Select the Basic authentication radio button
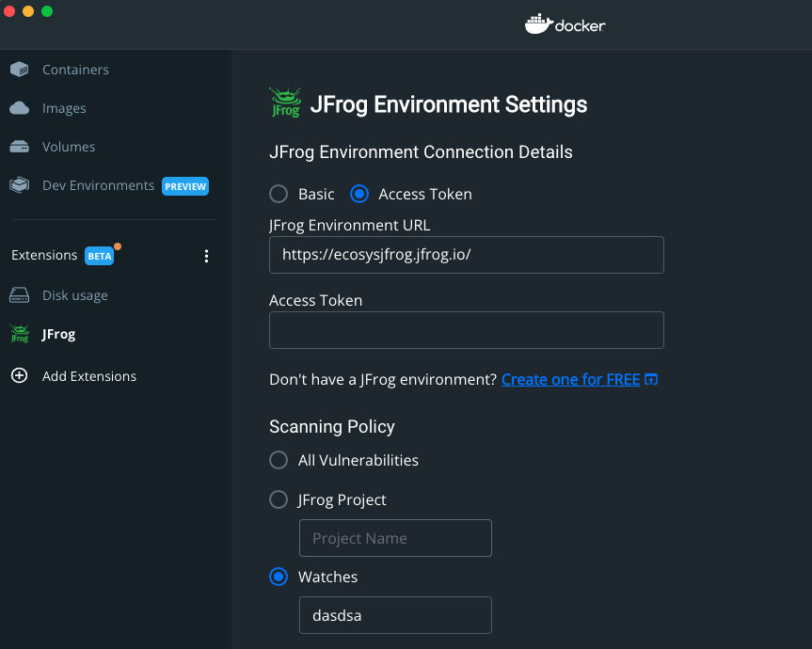Screen dimensions: 812x649 coord(279,194)
